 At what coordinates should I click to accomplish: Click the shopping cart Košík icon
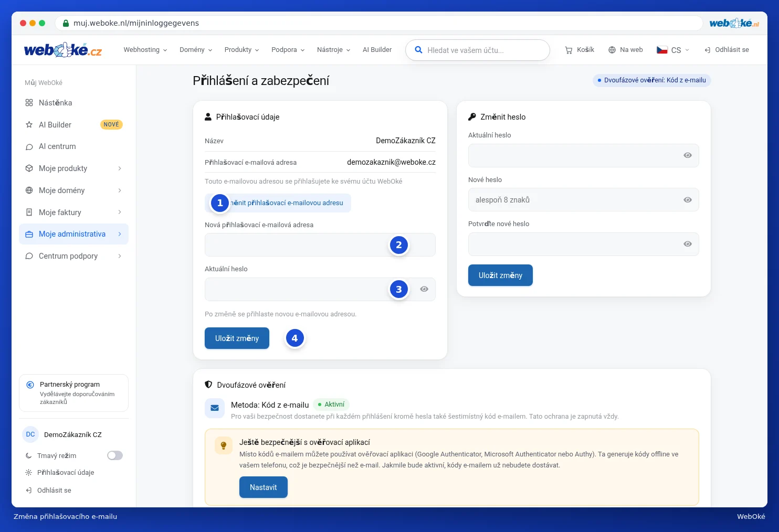(x=569, y=50)
